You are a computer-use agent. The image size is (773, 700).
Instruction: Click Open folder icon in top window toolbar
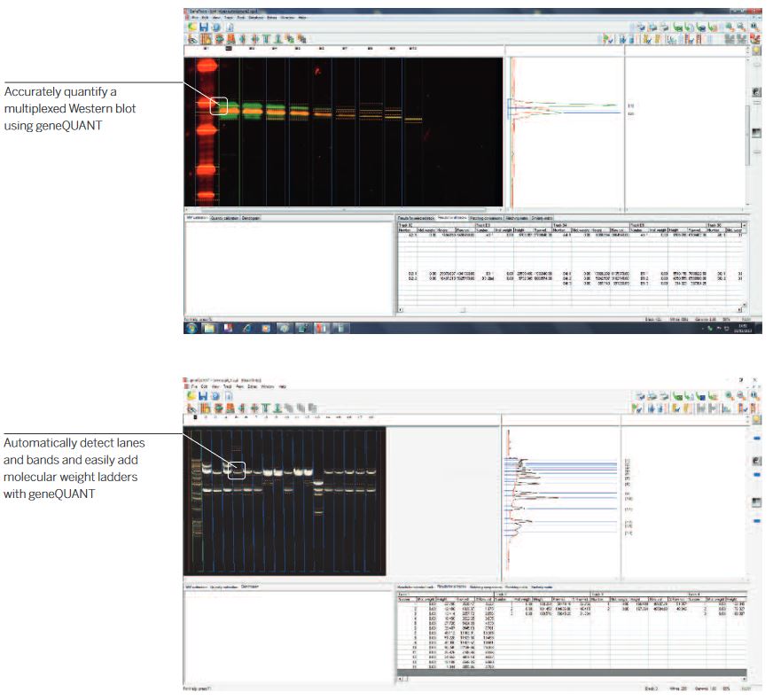[x=192, y=27]
